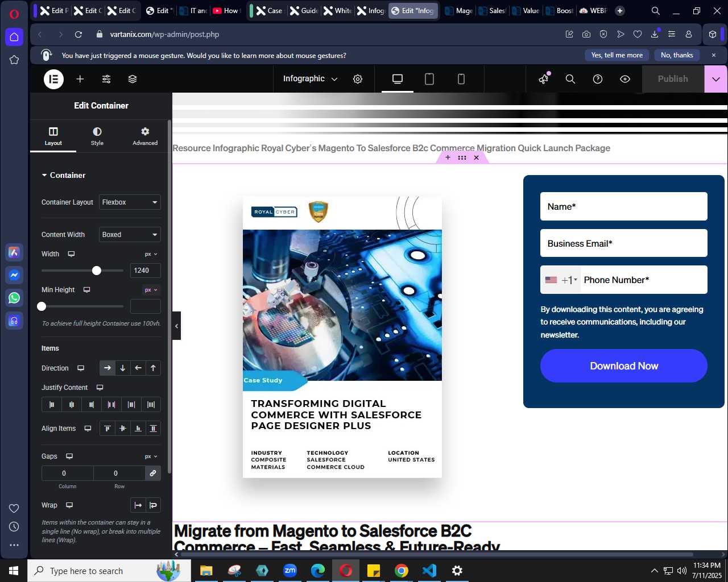
Task: Set Justify Content to space around
Action: [x=131, y=405]
